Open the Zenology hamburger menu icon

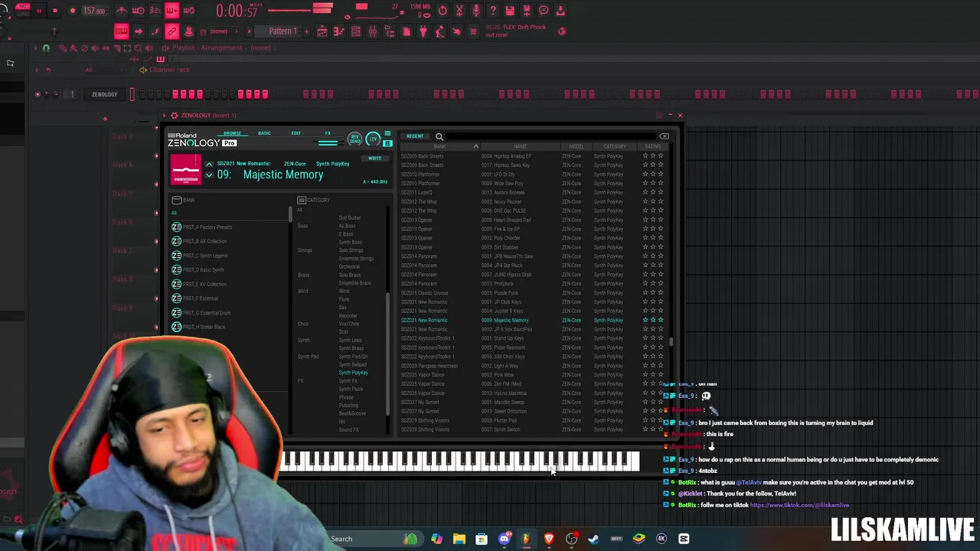[387, 135]
